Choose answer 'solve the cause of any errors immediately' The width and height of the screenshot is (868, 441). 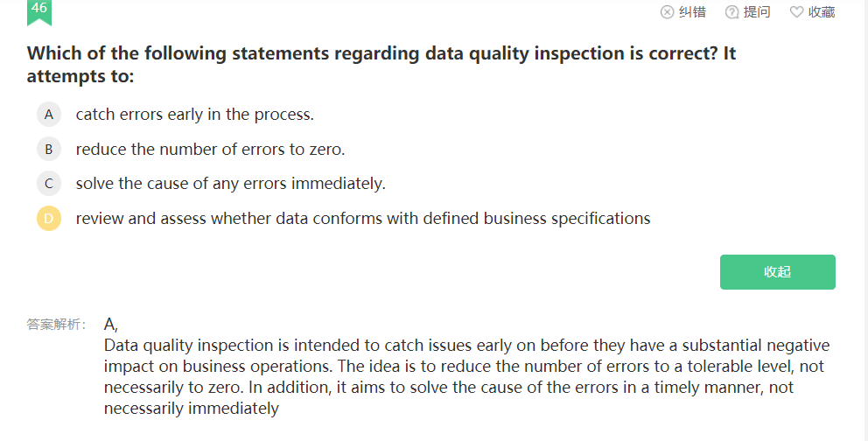(x=231, y=184)
